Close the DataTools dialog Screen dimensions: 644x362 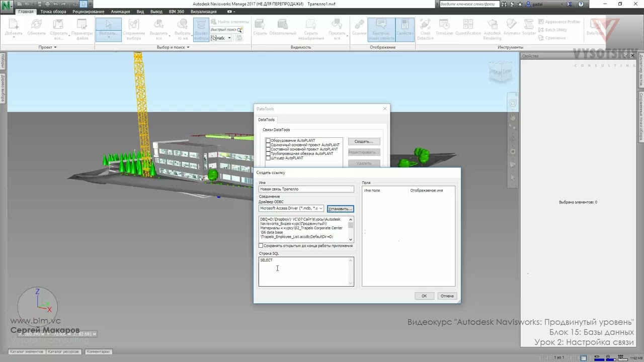pyautogui.click(x=385, y=109)
